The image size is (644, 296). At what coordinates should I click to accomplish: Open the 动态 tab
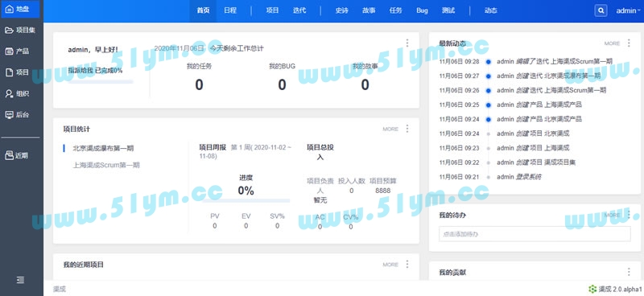pos(490,11)
